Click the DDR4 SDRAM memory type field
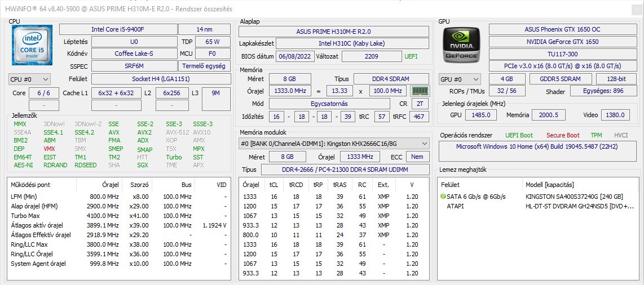The height and width of the screenshot is (285, 644). point(391,79)
